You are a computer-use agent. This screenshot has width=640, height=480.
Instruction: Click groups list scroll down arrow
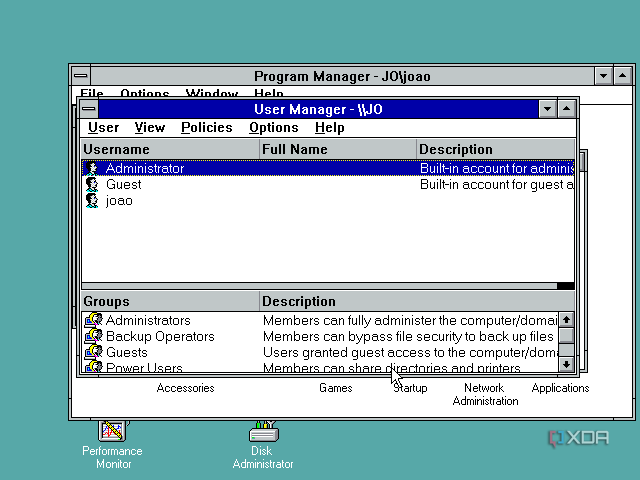click(x=566, y=364)
